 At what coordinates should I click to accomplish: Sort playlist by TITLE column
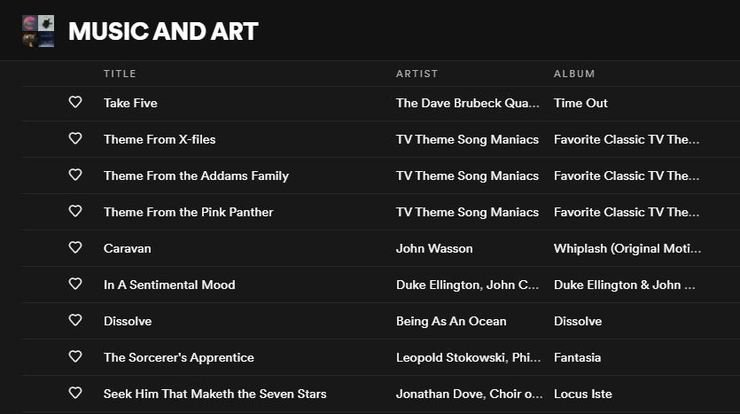(x=120, y=74)
